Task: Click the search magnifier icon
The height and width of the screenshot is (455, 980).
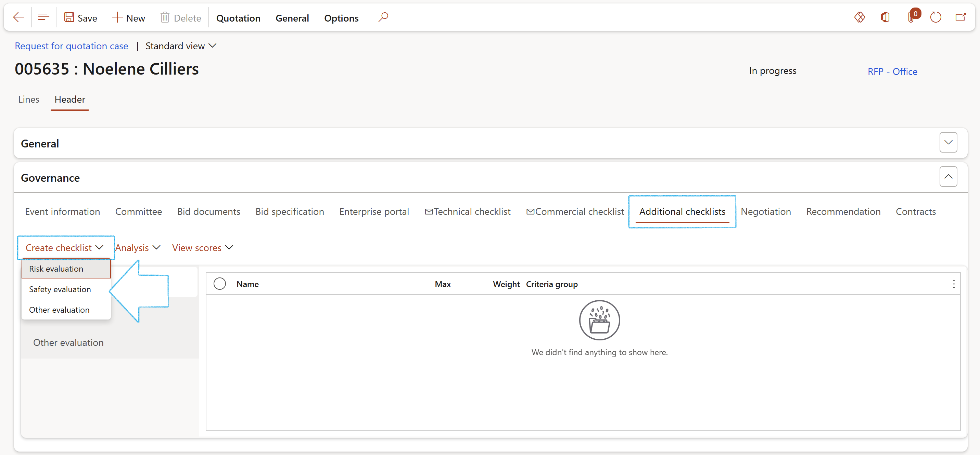Action: [383, 17]
